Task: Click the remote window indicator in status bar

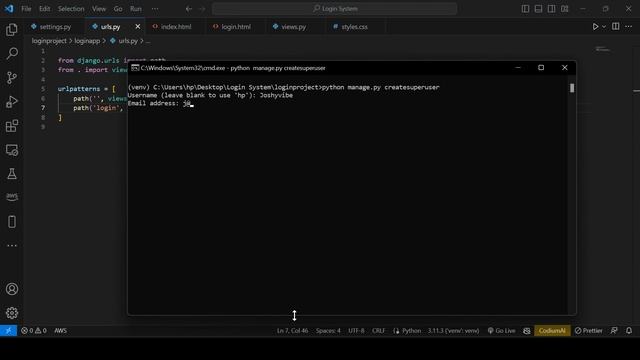Action: (x=8, y=331)
